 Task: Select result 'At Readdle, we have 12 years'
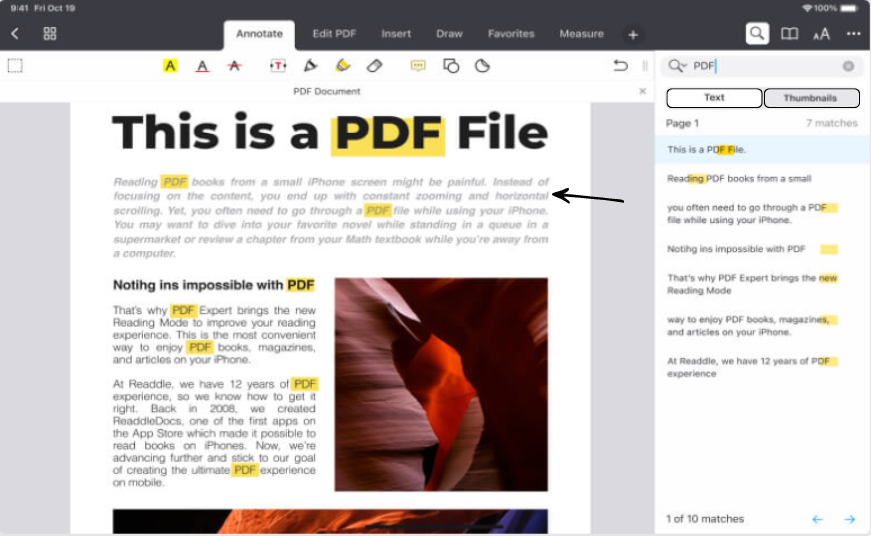click(762, 367)
